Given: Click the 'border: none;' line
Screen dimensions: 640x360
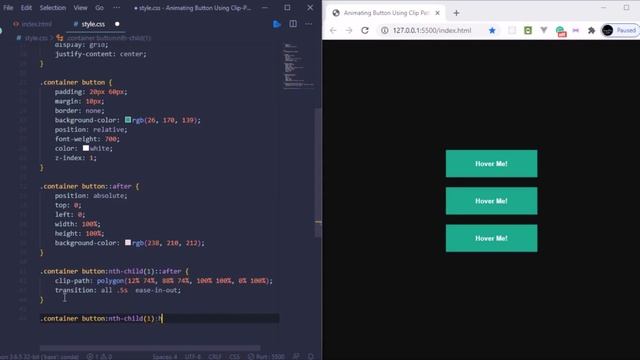Looking at the screenshot, I should 80,111.
